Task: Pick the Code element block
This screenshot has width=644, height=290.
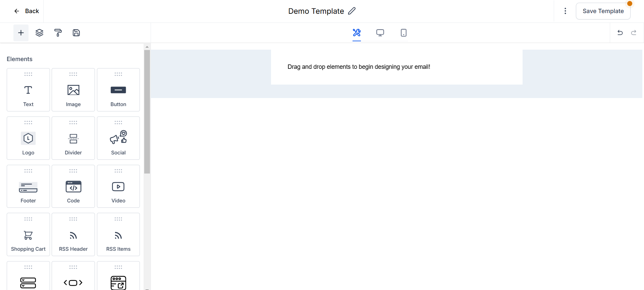Action: (73, 187)
